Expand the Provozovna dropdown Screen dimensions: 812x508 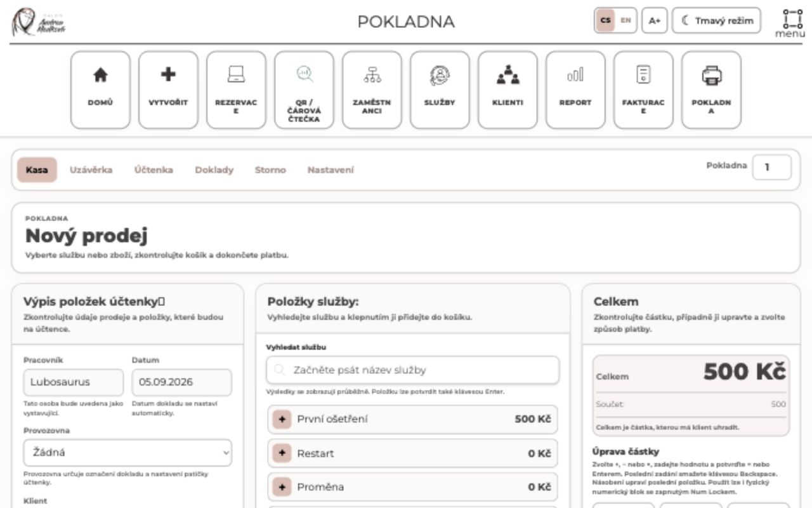click(x=128, y=453)
